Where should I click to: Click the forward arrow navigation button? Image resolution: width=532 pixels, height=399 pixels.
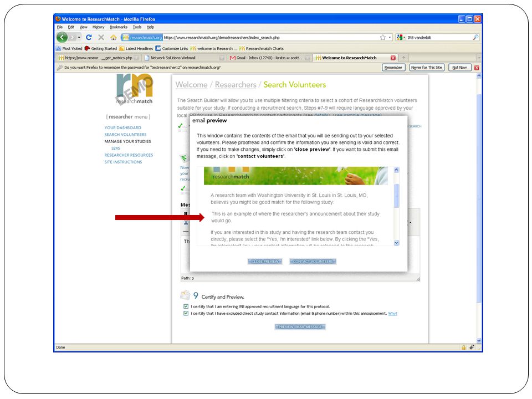pos(72,37)
